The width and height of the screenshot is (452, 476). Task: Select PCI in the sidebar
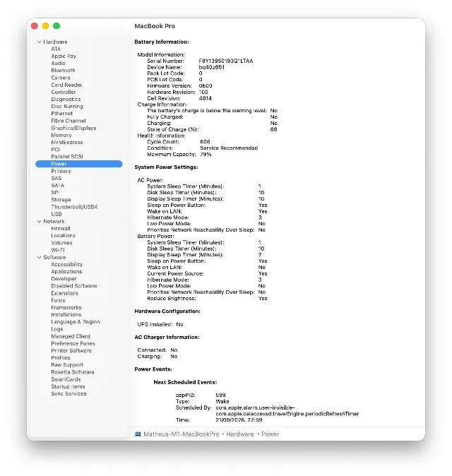(56, 150)
